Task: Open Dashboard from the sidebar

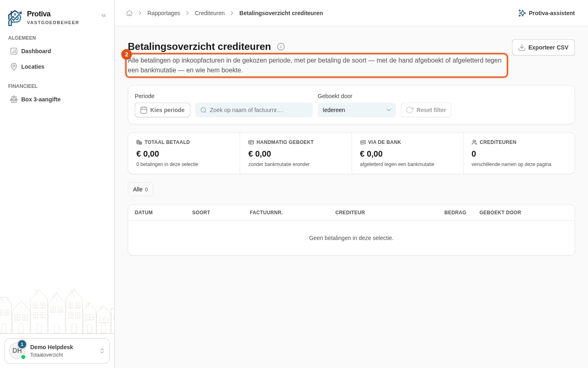Action: pyautogui.click(x=57, y=51)
